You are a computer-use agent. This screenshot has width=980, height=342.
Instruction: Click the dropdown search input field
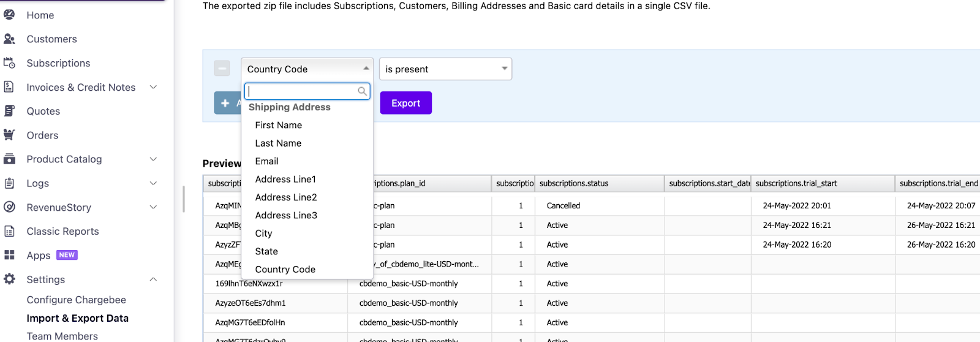(x=302, y=91)
